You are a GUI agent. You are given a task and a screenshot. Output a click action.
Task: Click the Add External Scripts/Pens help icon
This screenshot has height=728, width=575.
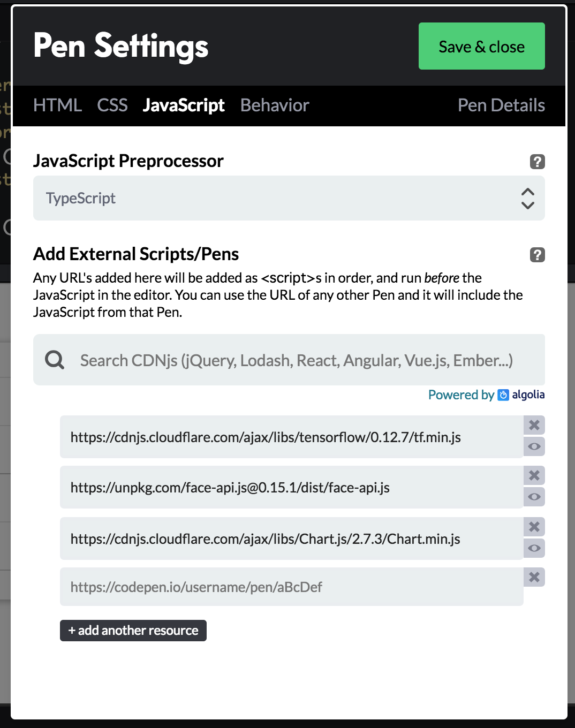[x=538, y=255]
